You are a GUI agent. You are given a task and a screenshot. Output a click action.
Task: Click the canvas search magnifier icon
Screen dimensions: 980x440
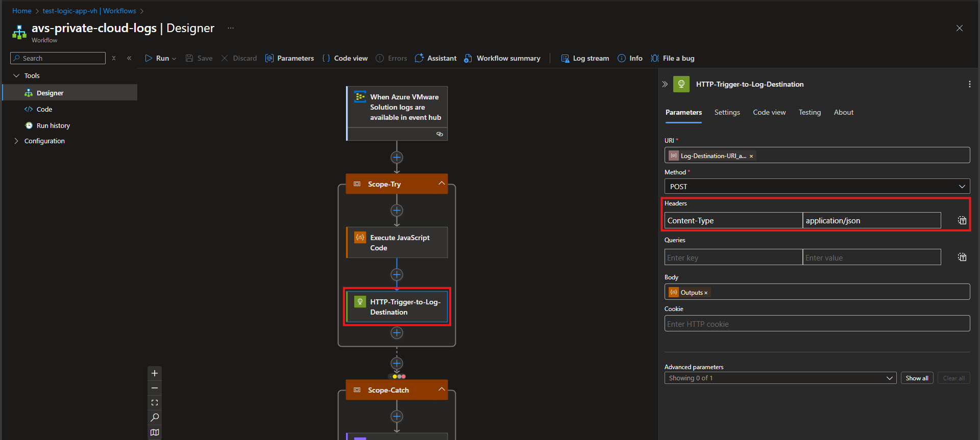pyautogui.click(x=155, y=418)
